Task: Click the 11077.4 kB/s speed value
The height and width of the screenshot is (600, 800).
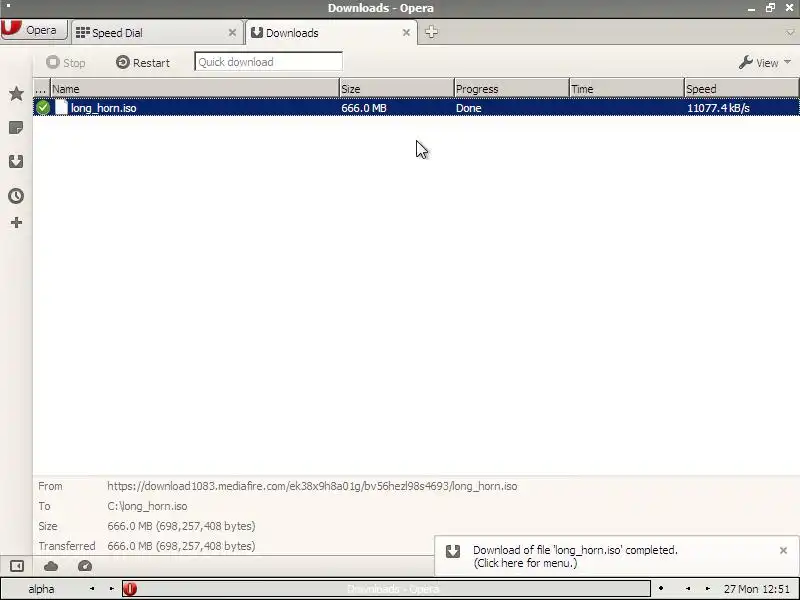Action: 718,108
